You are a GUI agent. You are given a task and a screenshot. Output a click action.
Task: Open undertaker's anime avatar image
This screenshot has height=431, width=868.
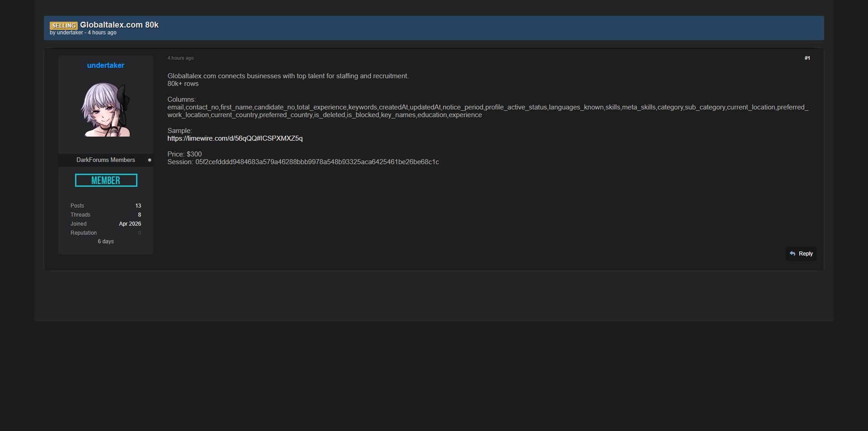[x=106, y=109]
